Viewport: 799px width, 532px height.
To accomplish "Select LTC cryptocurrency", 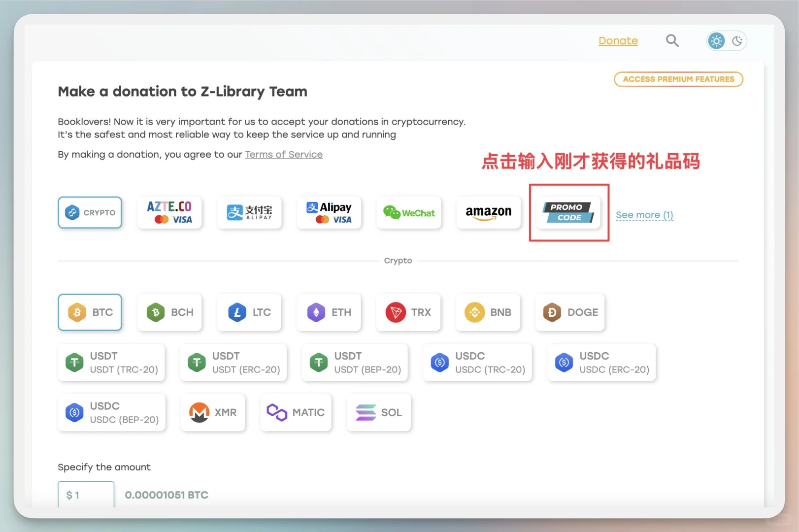I will click(249, 312).
